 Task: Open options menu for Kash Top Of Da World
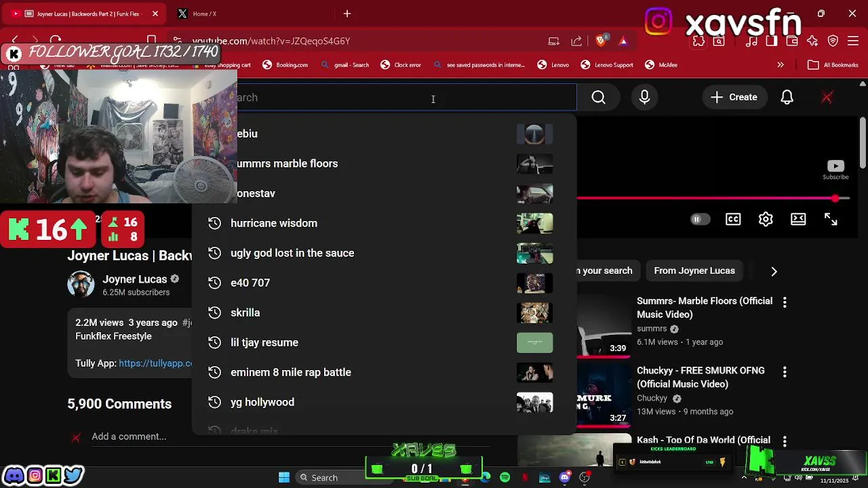(785, 441)
